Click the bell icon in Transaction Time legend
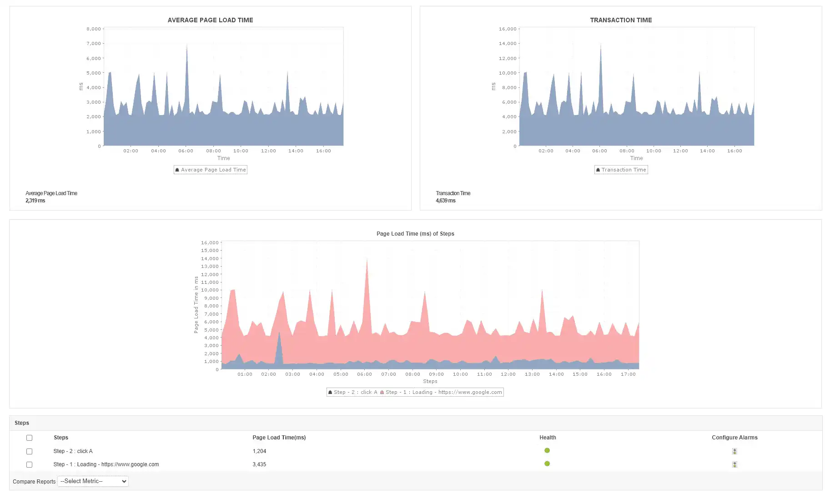Image resolution: width=835 pixels, height=504 pixels. click(599, 169)
